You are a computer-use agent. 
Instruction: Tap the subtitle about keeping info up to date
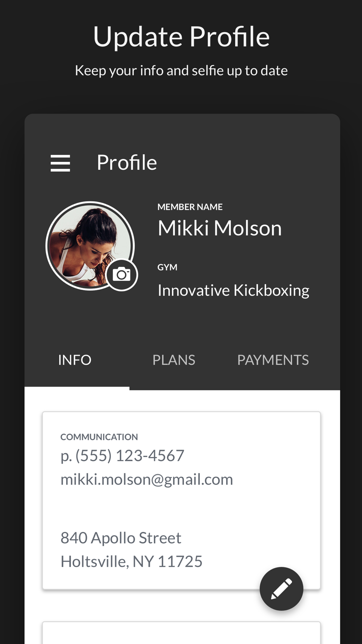(181, 71)
